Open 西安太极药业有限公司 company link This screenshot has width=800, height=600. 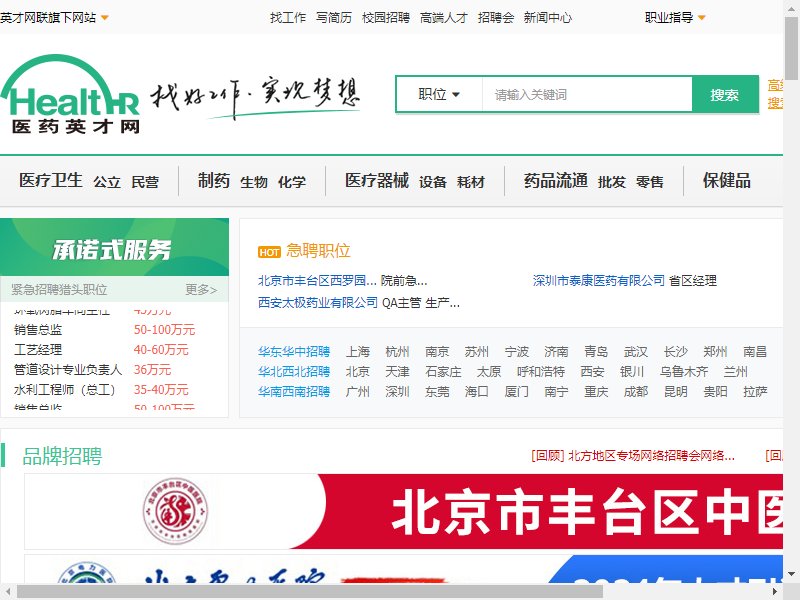(x=318, y=303)
